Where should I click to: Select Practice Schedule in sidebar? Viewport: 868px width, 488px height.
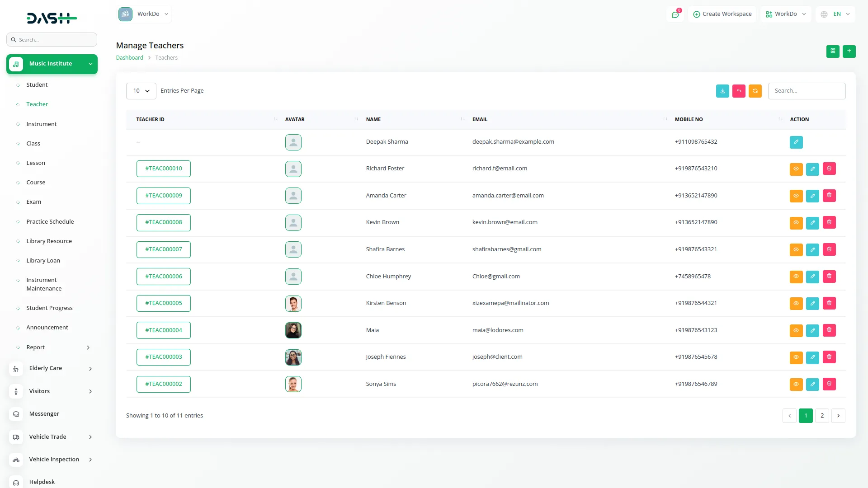pyautogui.click(x=50, y=221)
